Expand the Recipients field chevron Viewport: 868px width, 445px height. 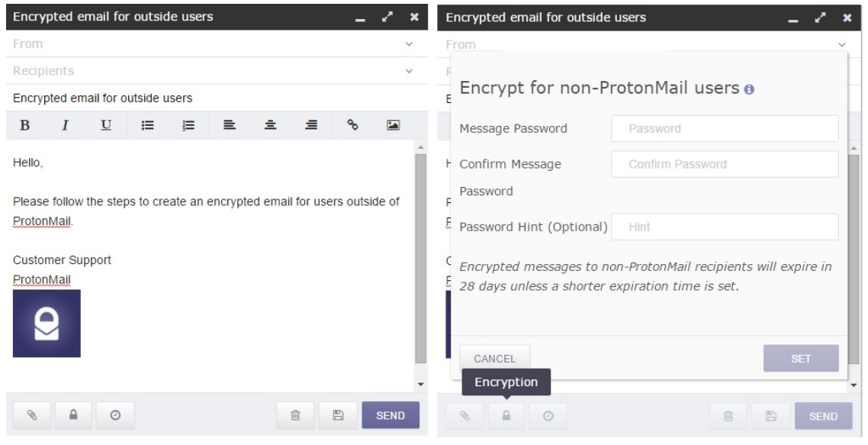click(x=409, y=71)
